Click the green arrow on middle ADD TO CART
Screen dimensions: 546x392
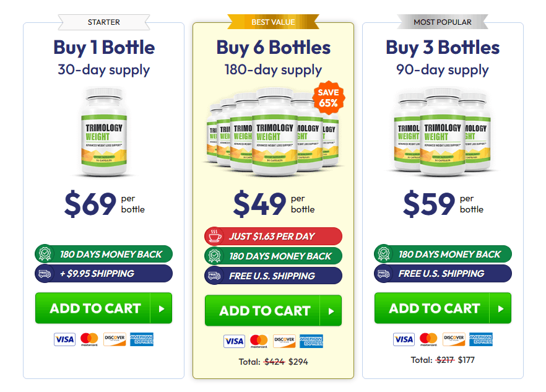click(332, 311)
